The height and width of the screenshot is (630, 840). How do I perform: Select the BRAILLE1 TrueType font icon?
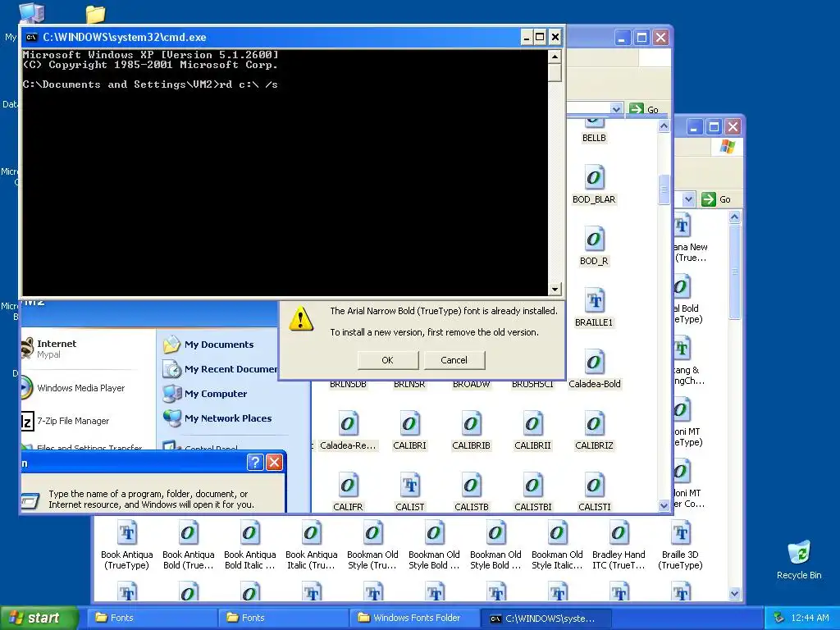click(594, 300)
